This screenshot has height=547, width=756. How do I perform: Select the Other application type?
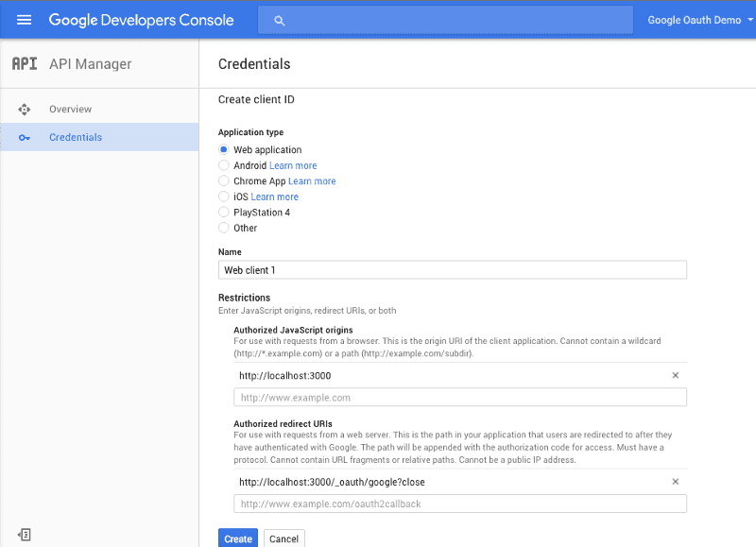tap(223, 228)
